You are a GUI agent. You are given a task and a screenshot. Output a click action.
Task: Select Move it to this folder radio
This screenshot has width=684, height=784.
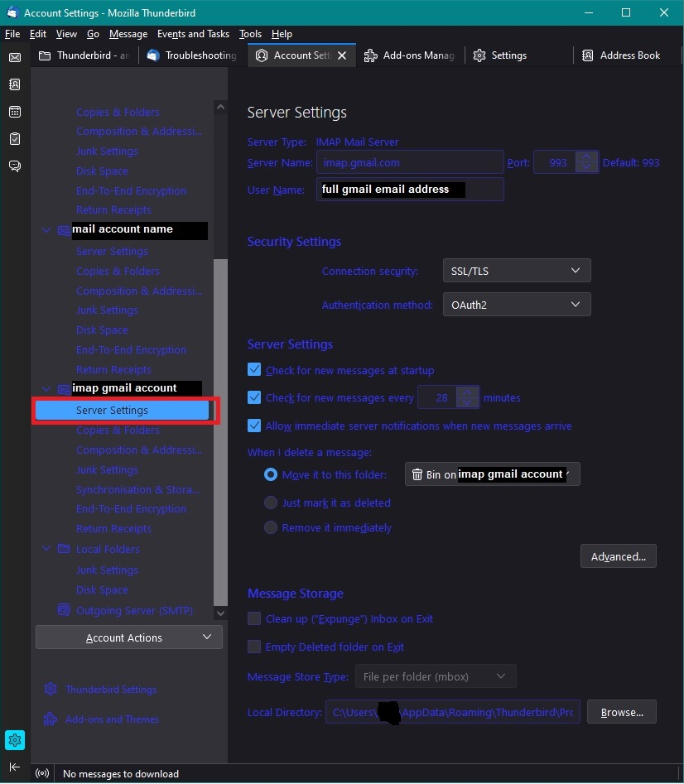coord(271,474)
